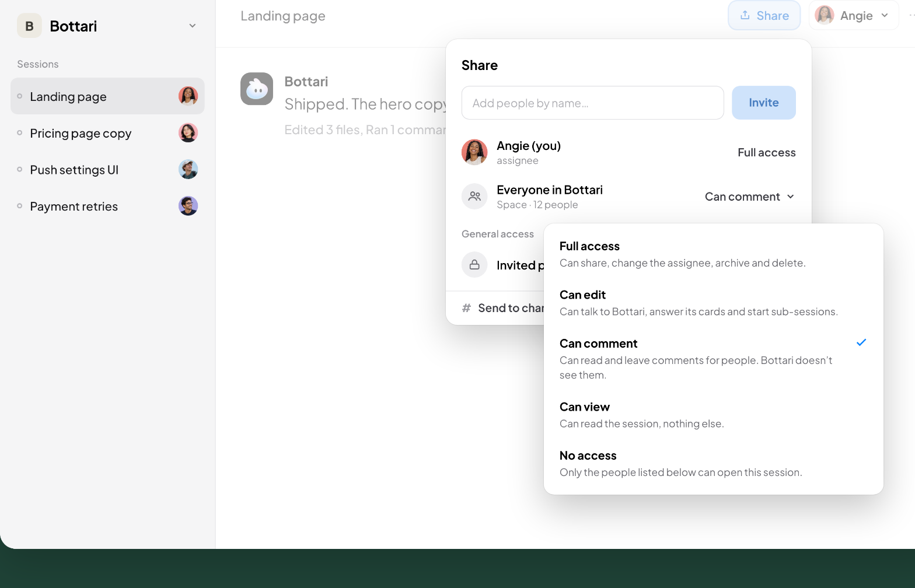Click the avatar on Payment retries row

(188, 206)
